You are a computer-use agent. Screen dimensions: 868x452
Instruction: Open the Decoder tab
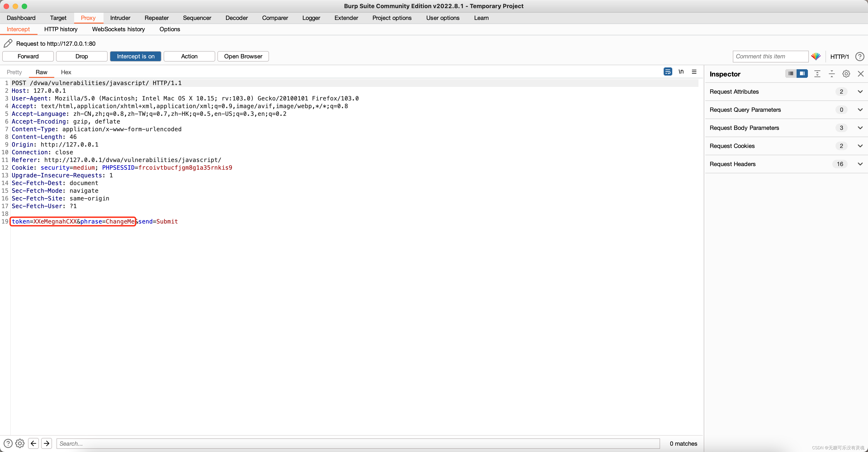pyautogui.click(x=236, y=18)
